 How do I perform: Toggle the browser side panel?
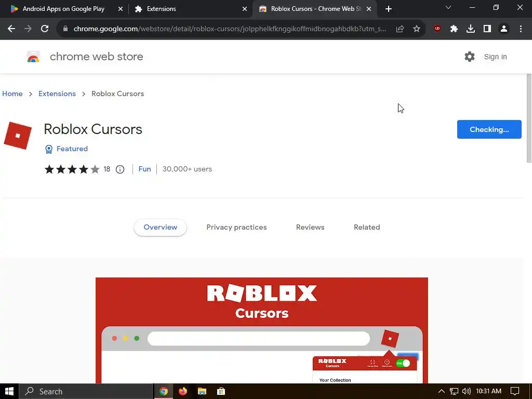(x=487, y=29)
